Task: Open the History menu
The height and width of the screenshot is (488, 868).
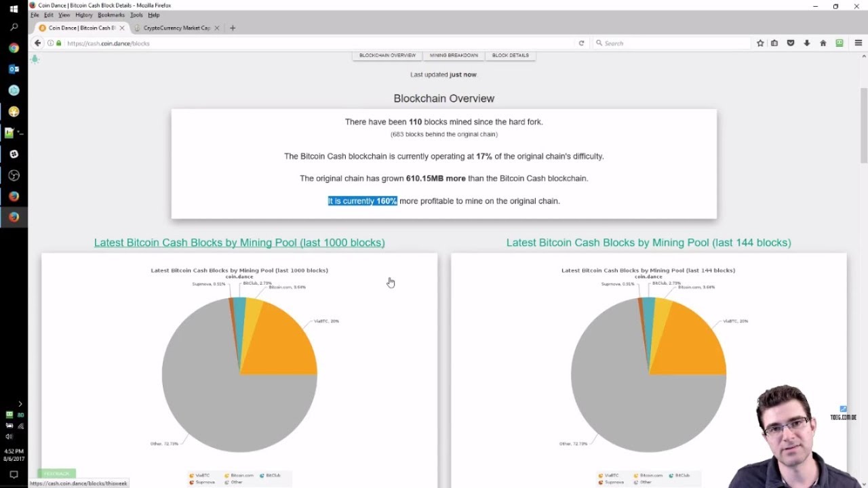Action: pyautogui.click(x=84, y=15)
